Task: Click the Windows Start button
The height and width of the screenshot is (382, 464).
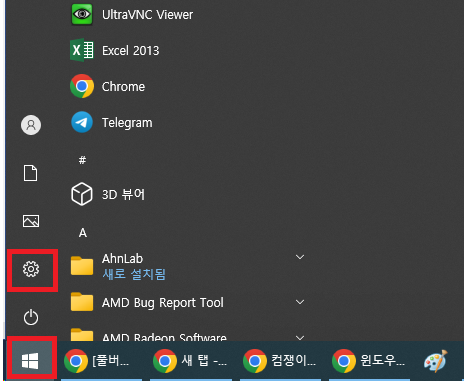Action: tap(30, 361)
